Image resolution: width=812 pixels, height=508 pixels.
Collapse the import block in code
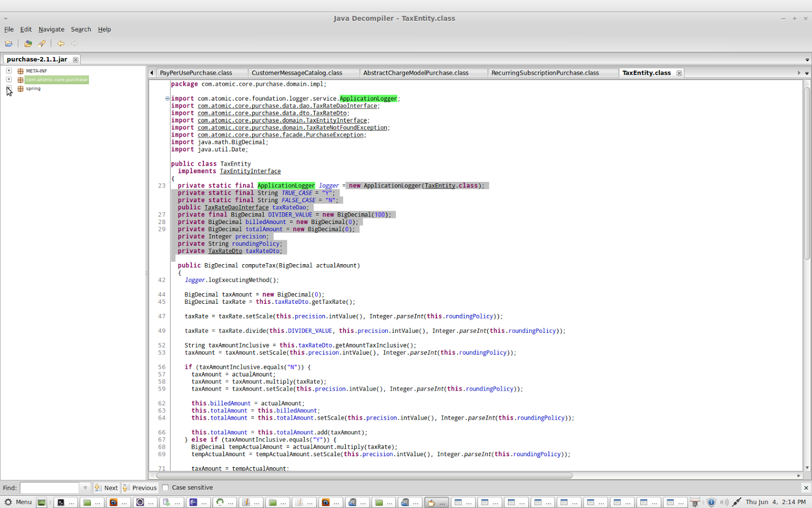(167, 99)
